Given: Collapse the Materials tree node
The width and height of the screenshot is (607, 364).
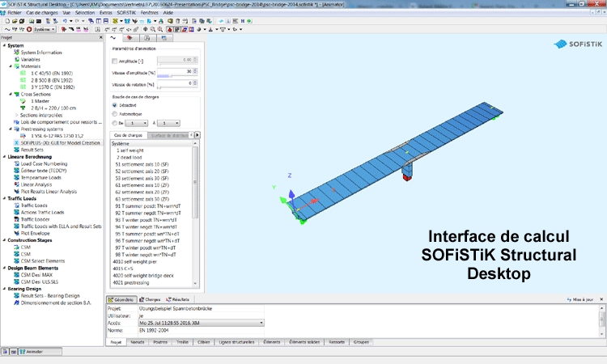Looking at the screenshot, I should (x=11, y=66).
